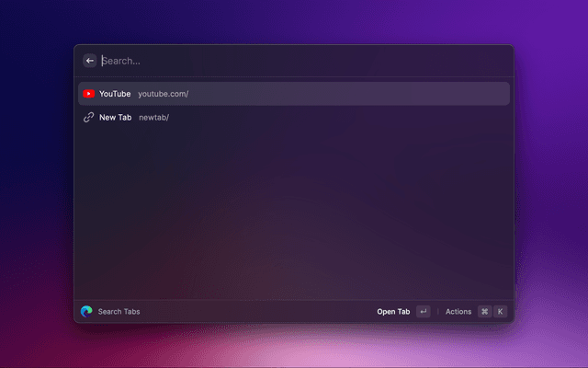Click the K key badge
The height and width of the screenshot is (368, 588).
point(501,312)
